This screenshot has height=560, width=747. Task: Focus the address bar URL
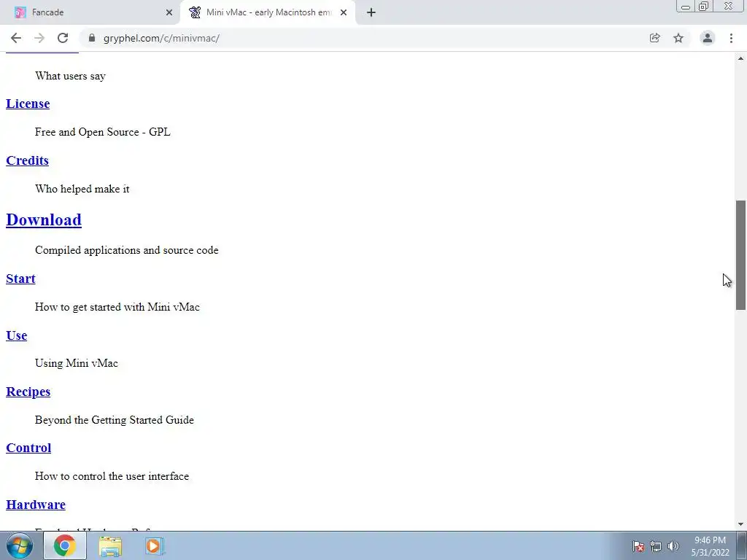[161, 38]
